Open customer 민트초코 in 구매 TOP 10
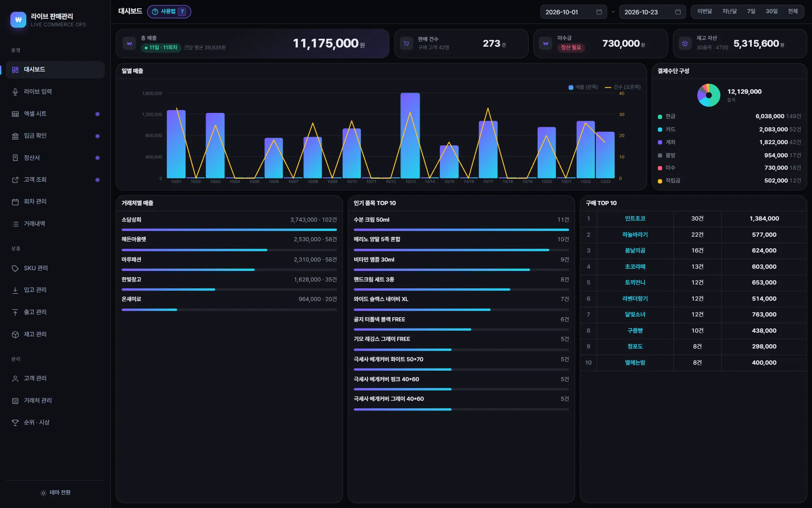This screenshot has width=812, height=508. tap(635, 219)
